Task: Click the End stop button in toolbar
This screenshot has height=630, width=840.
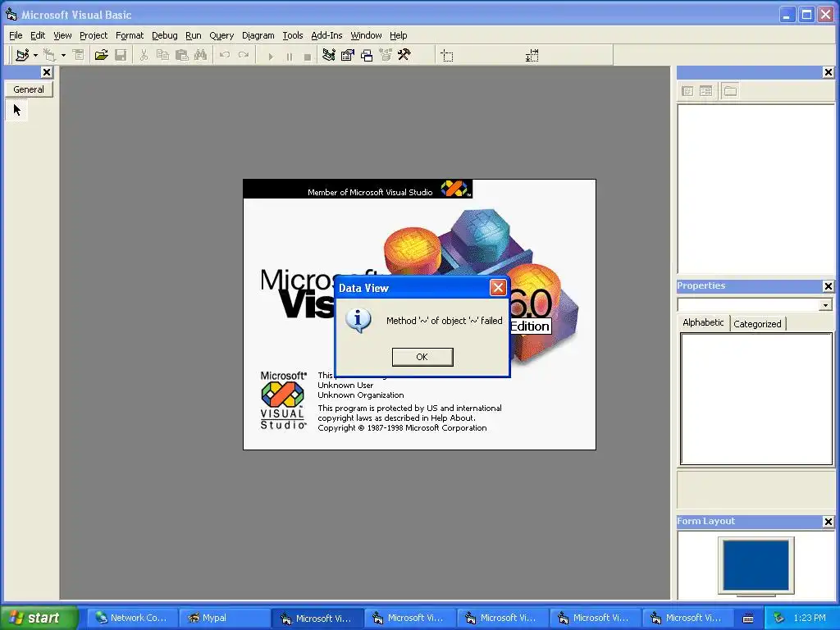Action: 308,56
